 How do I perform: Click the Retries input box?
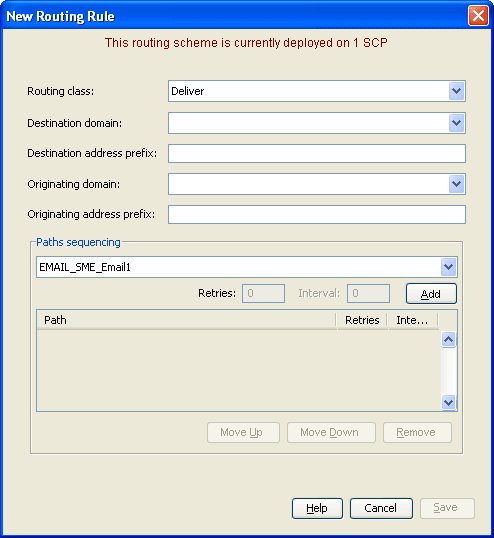[263, 293]
